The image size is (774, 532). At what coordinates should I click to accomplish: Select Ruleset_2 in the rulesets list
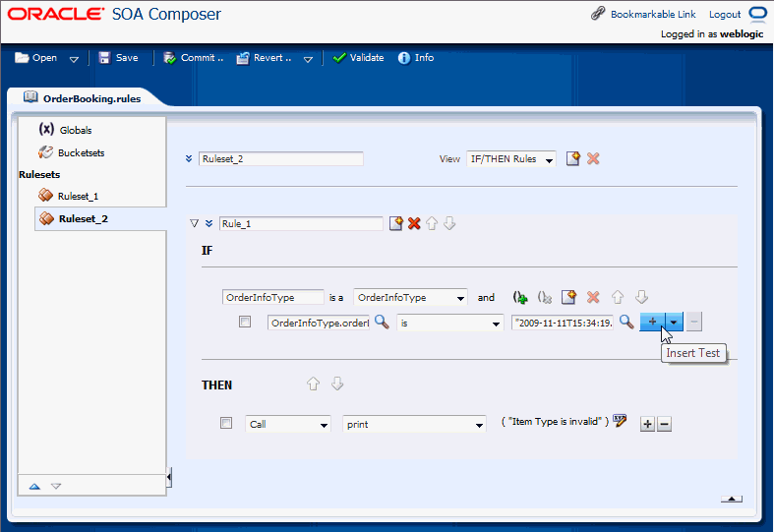point(83,218)
